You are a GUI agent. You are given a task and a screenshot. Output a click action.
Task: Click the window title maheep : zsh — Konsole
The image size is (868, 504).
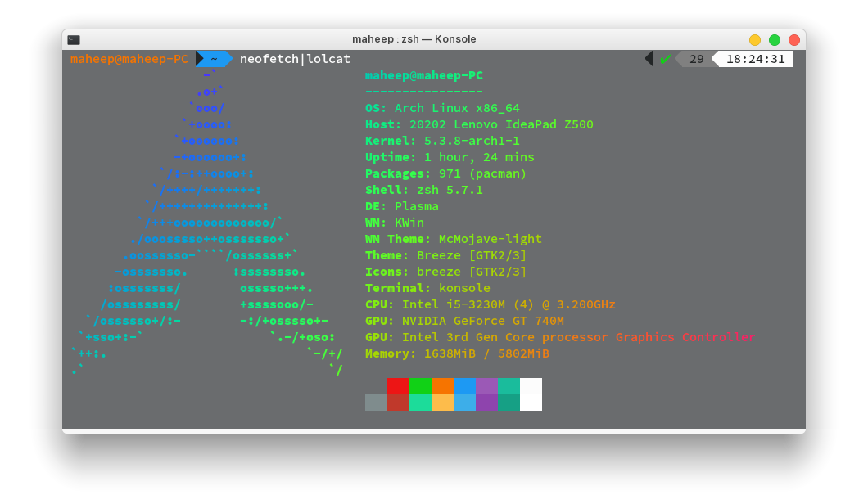pos(414,39)
